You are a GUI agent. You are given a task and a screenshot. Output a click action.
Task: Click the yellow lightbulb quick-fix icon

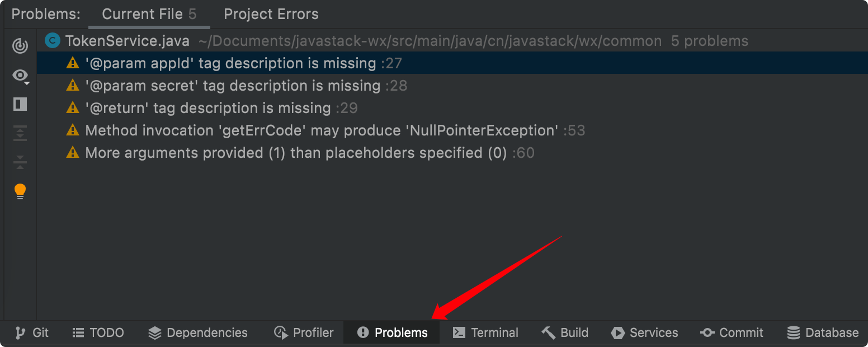coord(20,191)
